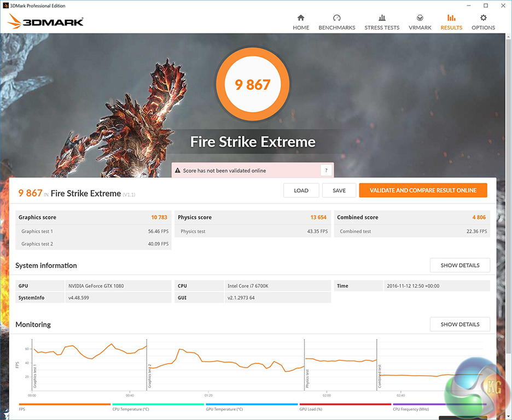Click the SAVE button
Screen dimensions: 512x420
(339, 190)
